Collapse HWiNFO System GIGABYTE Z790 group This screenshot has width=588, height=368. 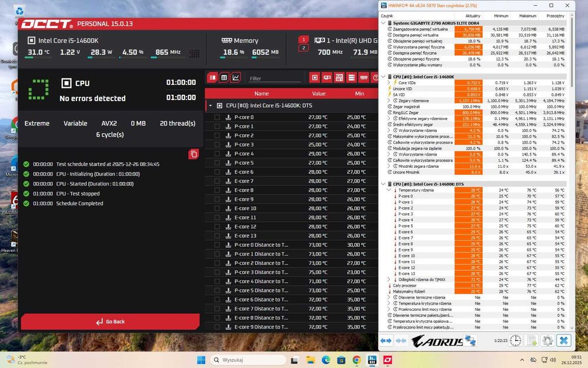(383, 23)
